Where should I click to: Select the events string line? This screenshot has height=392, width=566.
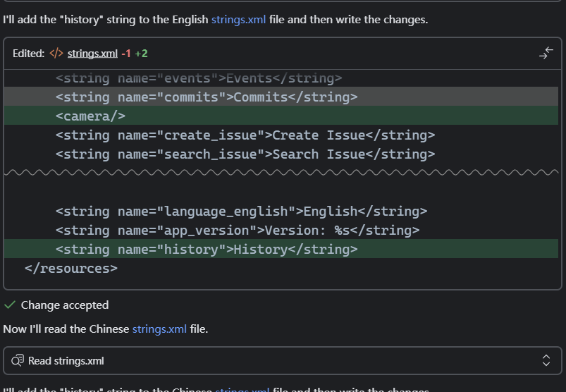click(x=281, y=78)
